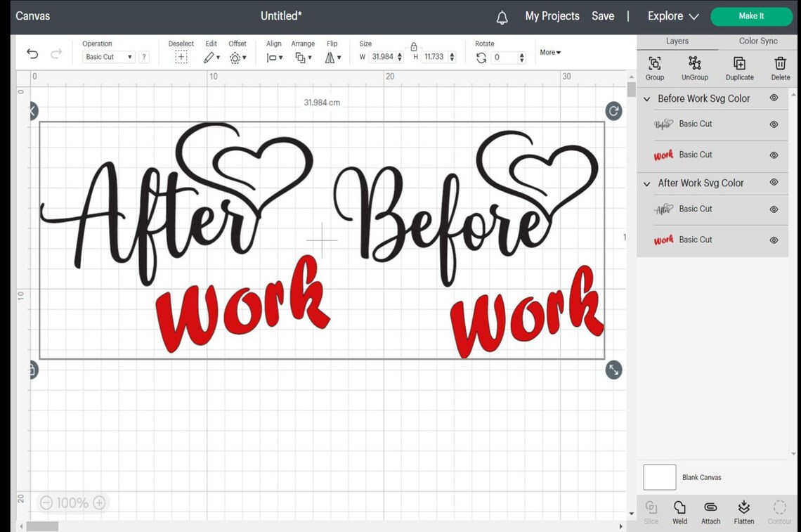Open My Projects
Screen dimensions: 801x532
pyautogui.click(x=552, y=15)
